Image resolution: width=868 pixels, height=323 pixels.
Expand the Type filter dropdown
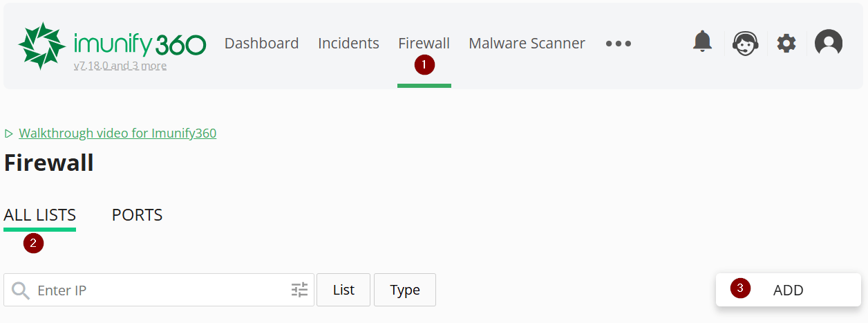click(405, 290)
